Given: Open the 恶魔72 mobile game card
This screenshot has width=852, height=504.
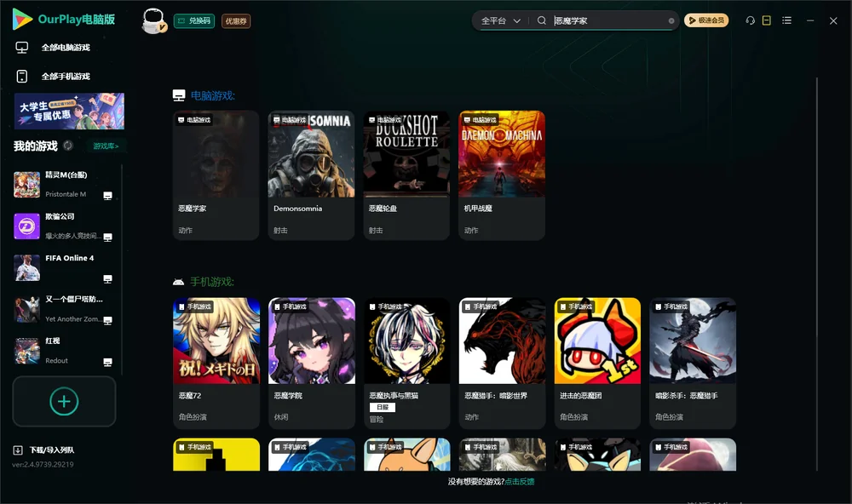Looking at the screenshot, I should 216,363.
